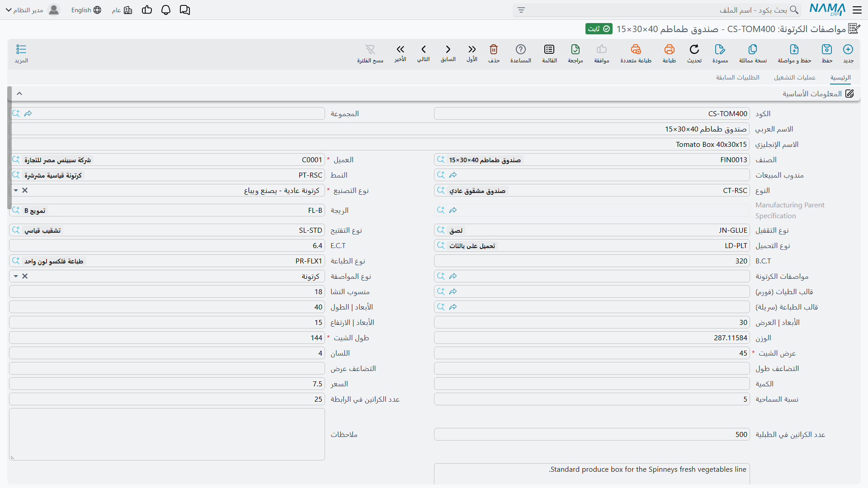This screenshot has height=488, width=868.
Task: Click the sheet length (طول الشيت) field 144
Action: pos(167,338)
